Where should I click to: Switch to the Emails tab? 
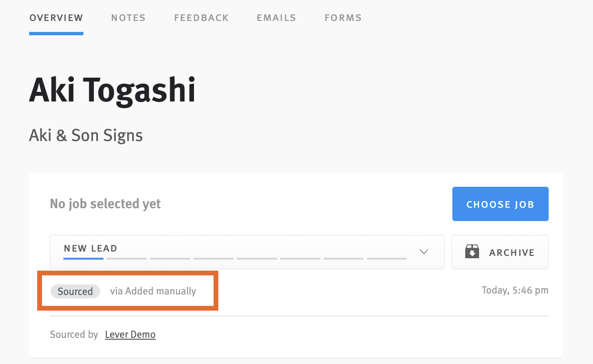pos(276,18)
